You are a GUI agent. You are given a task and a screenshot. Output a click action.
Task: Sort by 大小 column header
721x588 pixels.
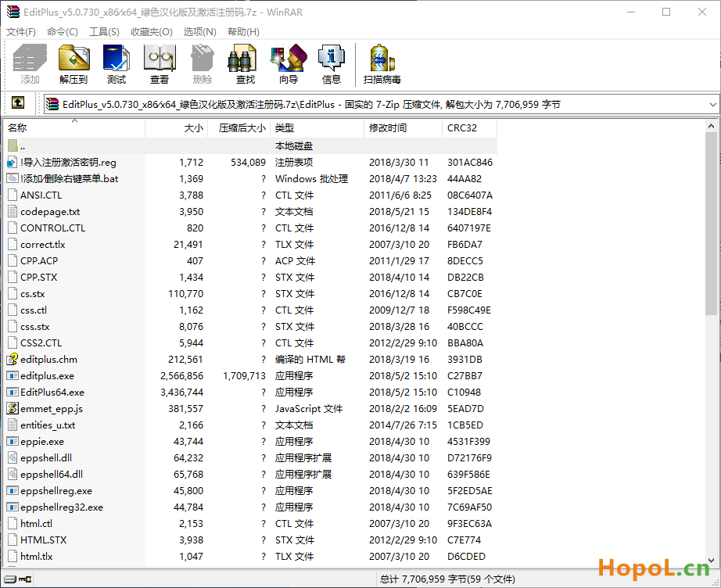click(176, 127)
